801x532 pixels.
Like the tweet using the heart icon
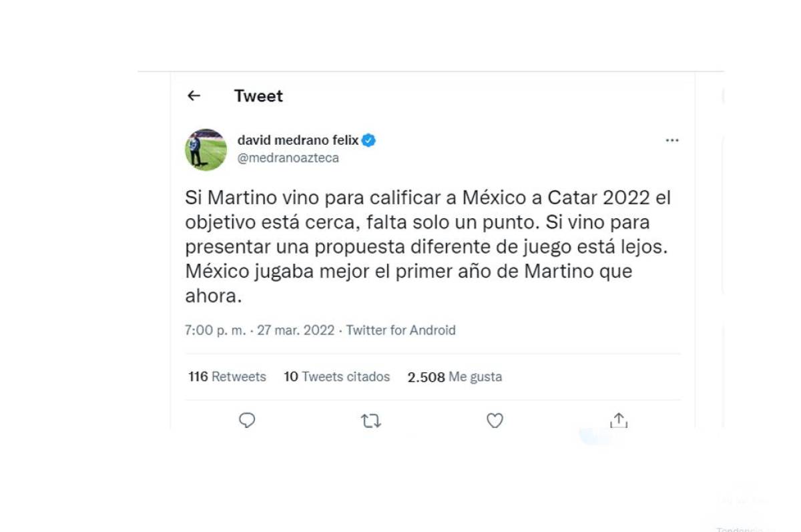click(495, 421)
